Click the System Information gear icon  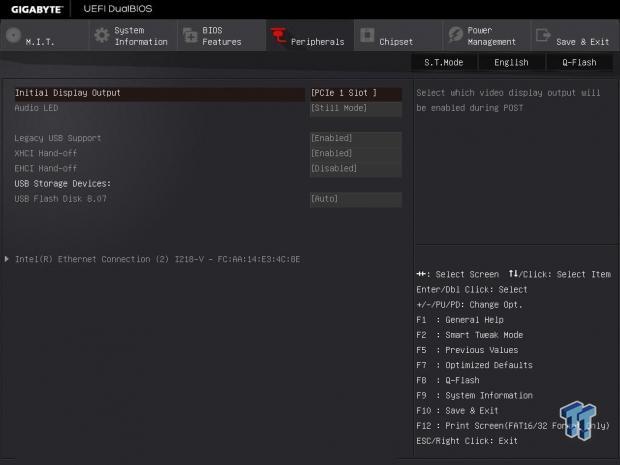point(101,35)
